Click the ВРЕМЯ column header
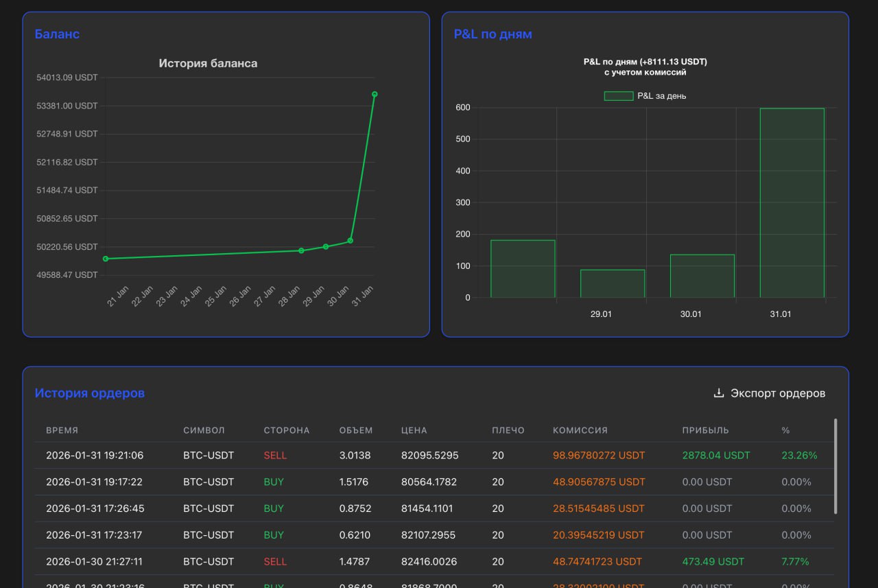Screen dimensions: 878x588 coord(62,430)
